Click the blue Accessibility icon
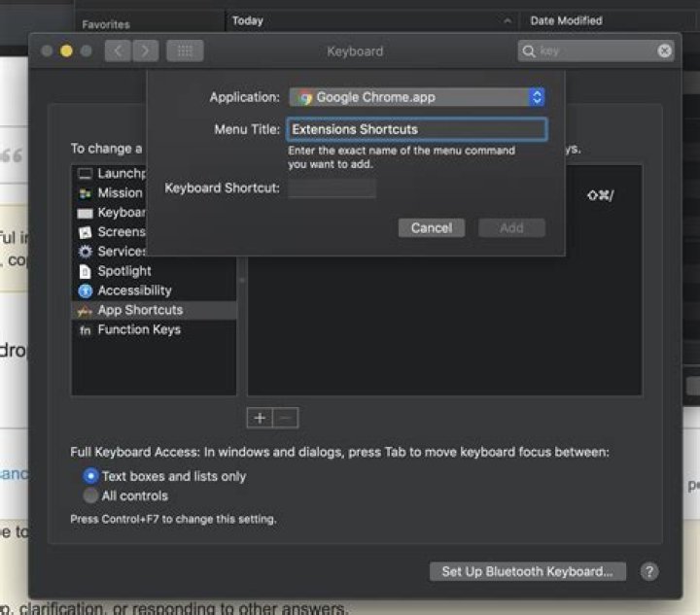This screenshot has height=615, width=700. click(86, 290)
